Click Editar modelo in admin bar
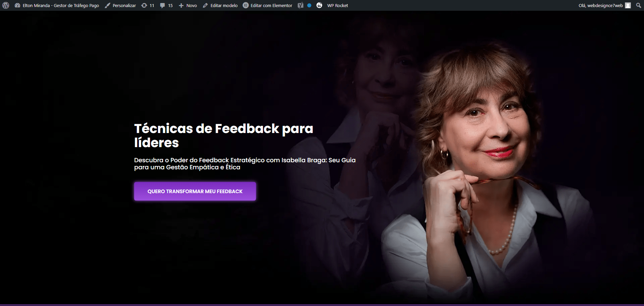The image size is (644, 306). [x=224, y=5]
